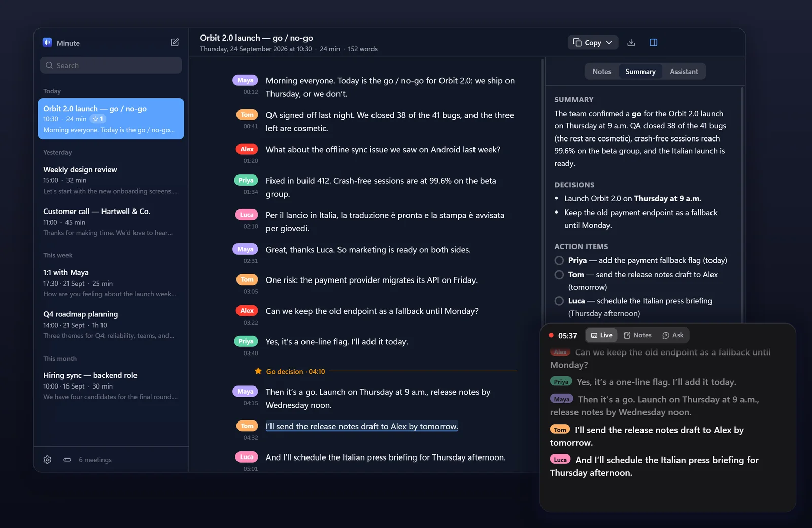Open the Copy dropdown arrow
This screenshot has height=528, width=812.
point(609,43)
